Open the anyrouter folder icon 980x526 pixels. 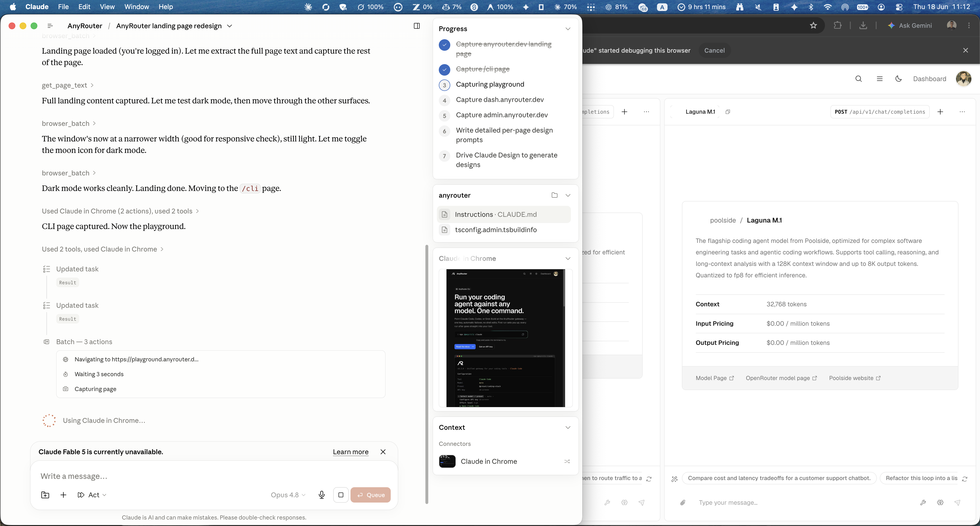tap(554, 195)
